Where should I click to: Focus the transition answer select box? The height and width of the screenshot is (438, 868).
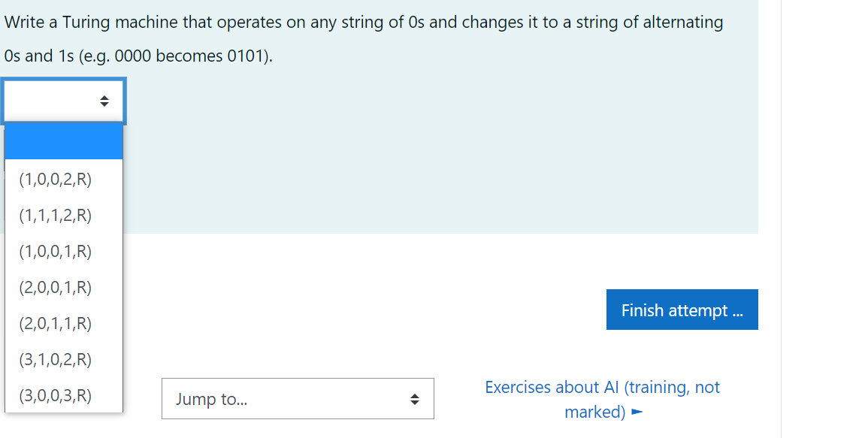click(x=63, y=101)
